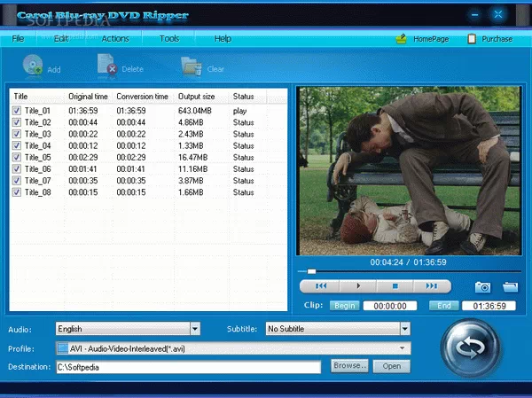The height and width of the screenshot is (398, 532).
Task: Click the 16.47MB output size cell
Action: coord(192,158)
